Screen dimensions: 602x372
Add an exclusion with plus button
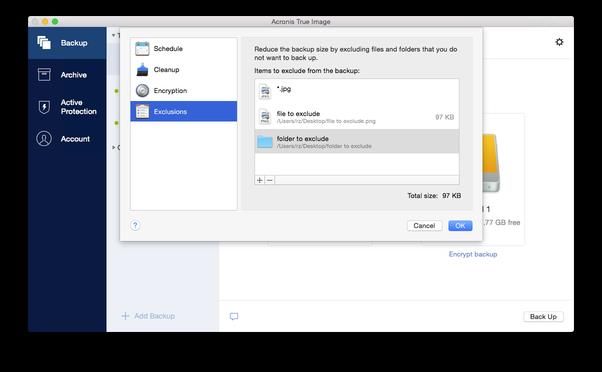click(260, 180)
